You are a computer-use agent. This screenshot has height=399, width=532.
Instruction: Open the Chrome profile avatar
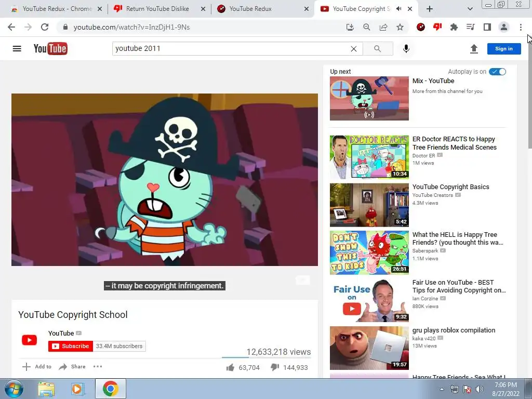[x=504, y=27]
